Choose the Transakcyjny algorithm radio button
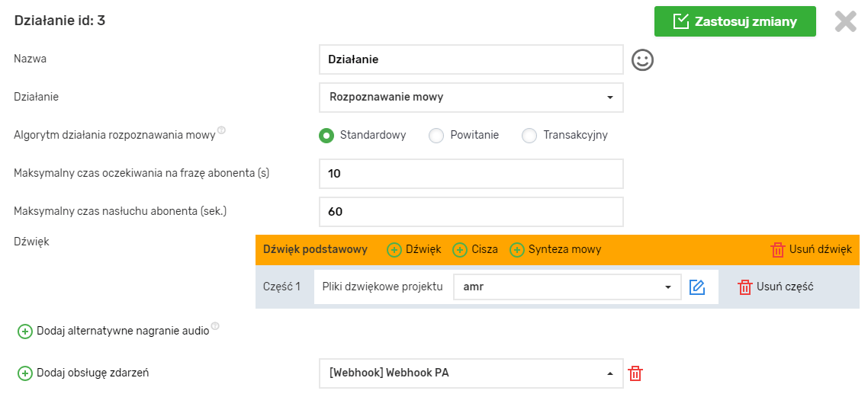 (529, 136)
